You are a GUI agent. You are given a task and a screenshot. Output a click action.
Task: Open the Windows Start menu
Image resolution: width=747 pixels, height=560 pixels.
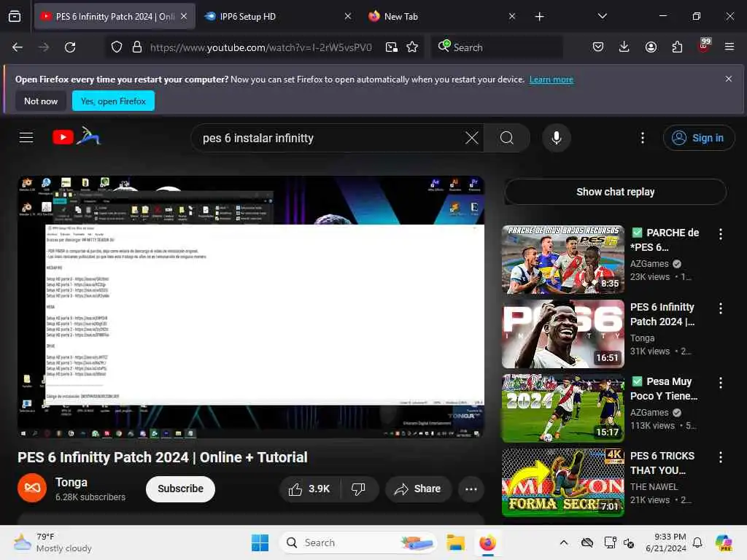click(x=260, y=542)
